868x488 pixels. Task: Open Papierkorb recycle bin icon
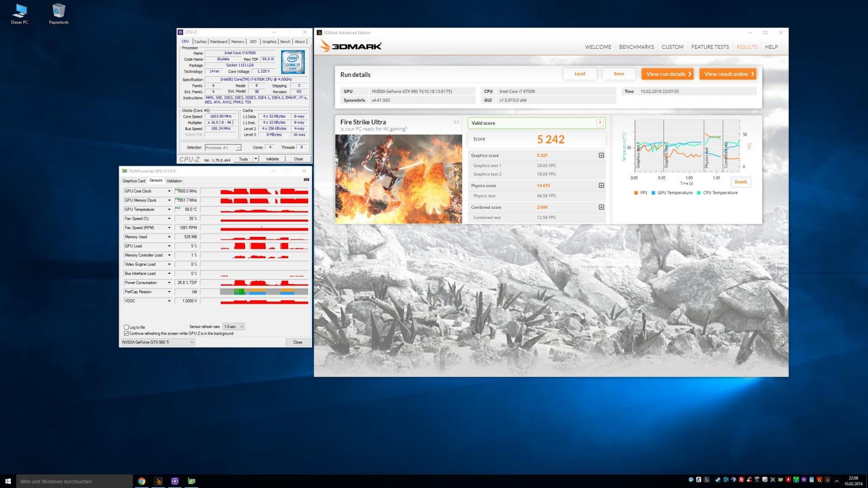[x=59, y=14]
